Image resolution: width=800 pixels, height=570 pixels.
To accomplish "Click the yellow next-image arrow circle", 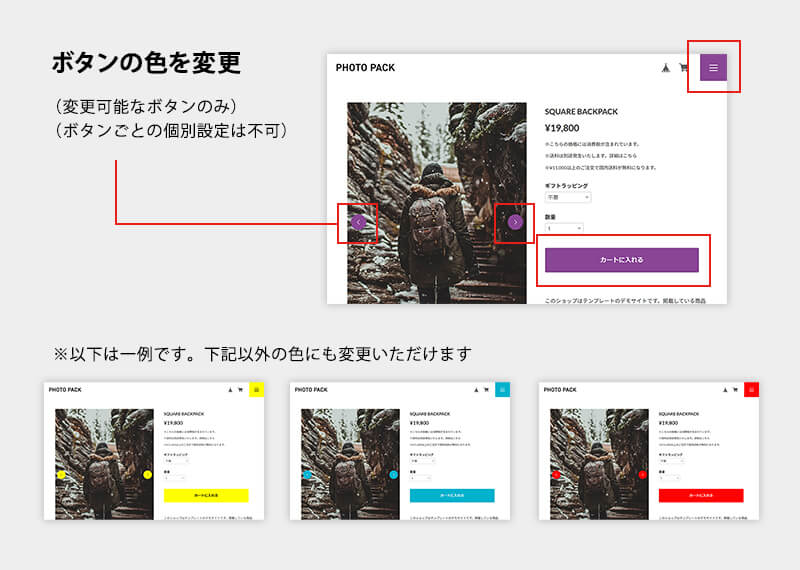I will [x=148, y=474].
